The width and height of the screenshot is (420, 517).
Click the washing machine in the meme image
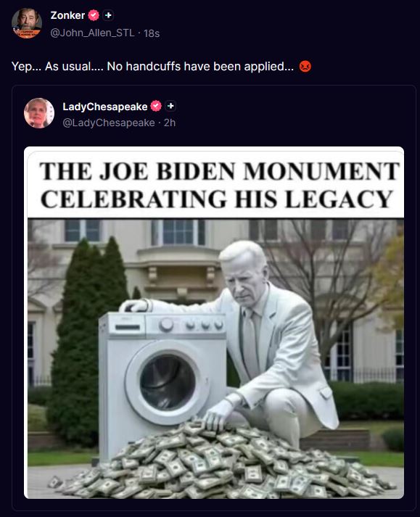coord(162,379)
